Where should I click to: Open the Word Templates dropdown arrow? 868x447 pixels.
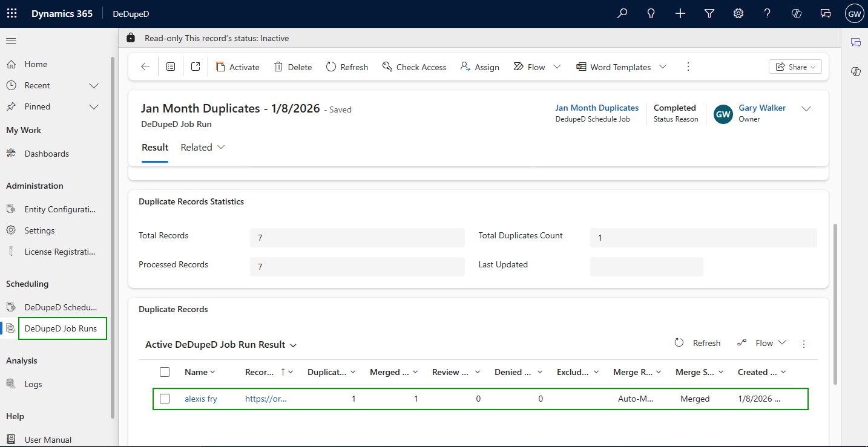tap(663, 67)
